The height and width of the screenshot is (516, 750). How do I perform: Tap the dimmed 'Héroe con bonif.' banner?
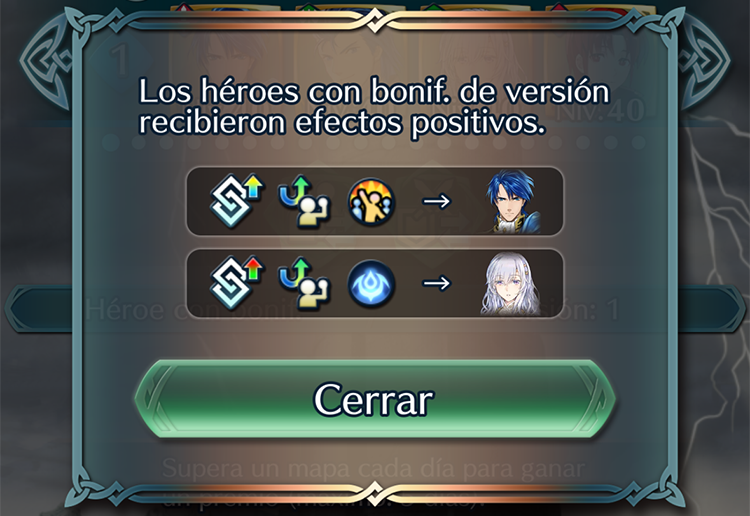tap(375, 309)
